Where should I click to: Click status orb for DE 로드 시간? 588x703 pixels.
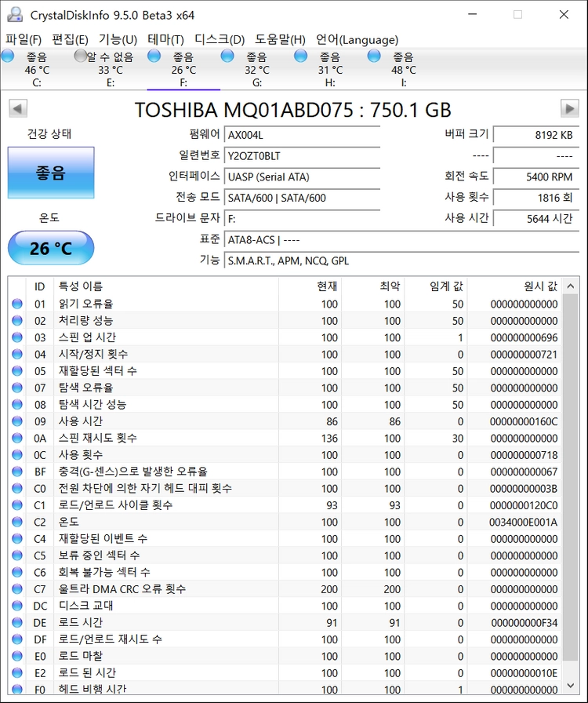[x=17, y=622]
